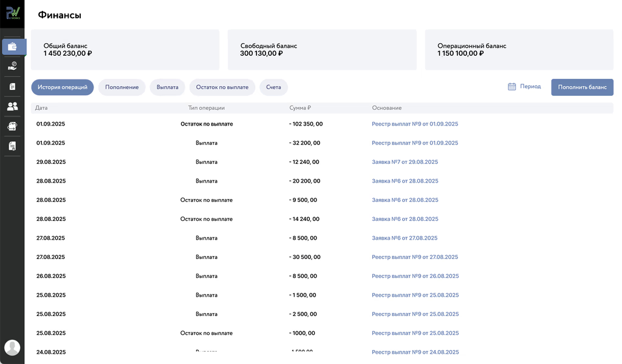Open Реестр выплат №9 от 27.08.2025 link
The height and width of the screenshot is (364, 622).
[415, 257]
